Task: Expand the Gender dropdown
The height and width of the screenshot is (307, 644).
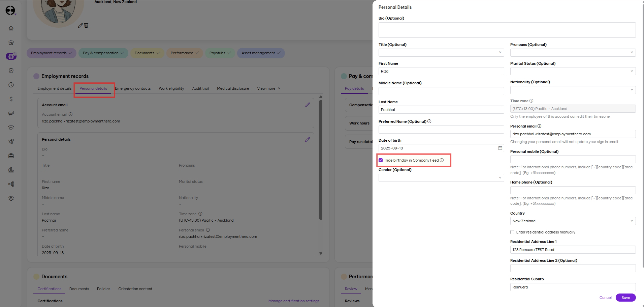Action: coord(441,178)
